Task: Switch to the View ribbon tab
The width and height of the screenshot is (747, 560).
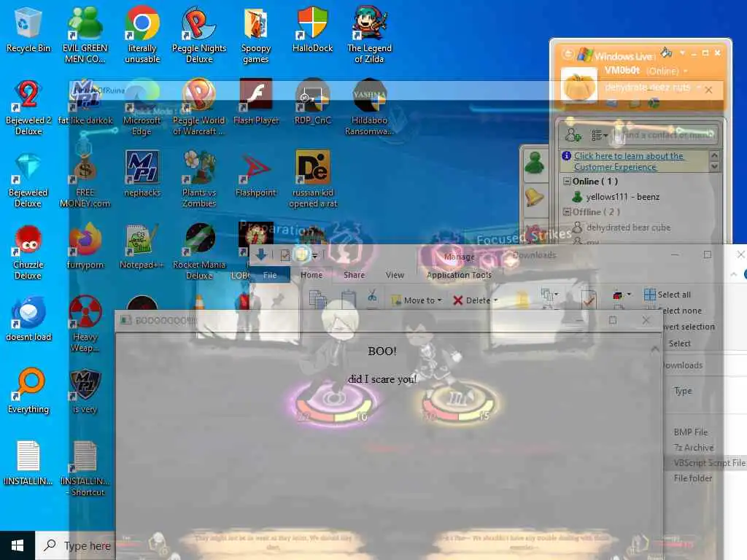Action: coord(395,275)
